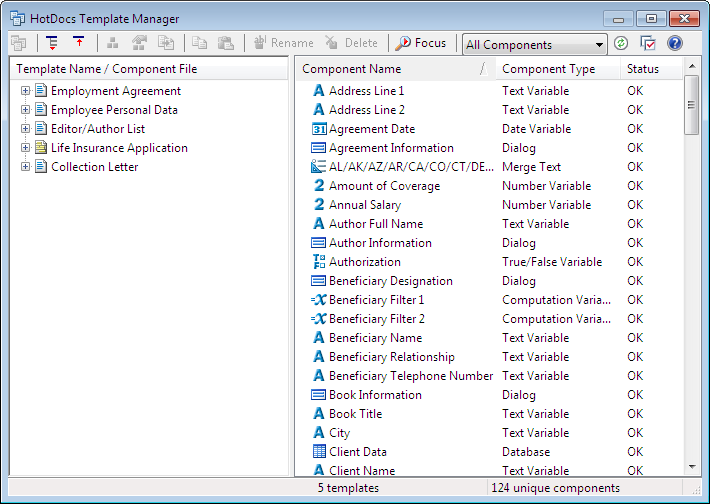The image size is (710, 504).
Task: Click the collapse all tree icon
Action: click(79, 42)
